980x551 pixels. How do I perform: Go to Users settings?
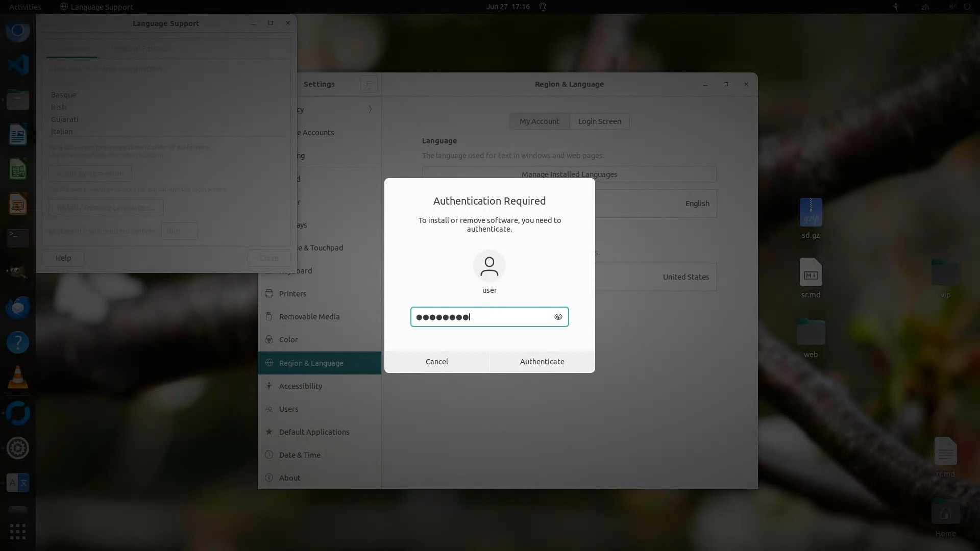coord(288,409)
